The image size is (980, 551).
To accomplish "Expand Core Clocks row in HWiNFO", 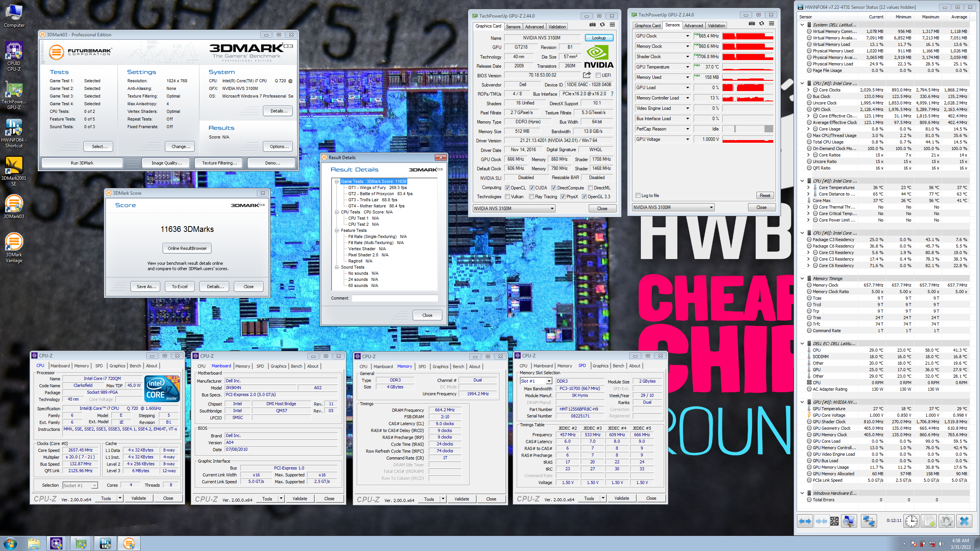I will [x=808, y=90].
